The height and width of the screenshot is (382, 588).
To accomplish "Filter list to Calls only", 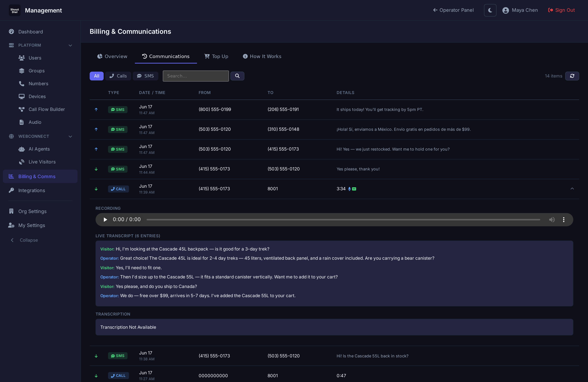I will [x=118, y=76].
